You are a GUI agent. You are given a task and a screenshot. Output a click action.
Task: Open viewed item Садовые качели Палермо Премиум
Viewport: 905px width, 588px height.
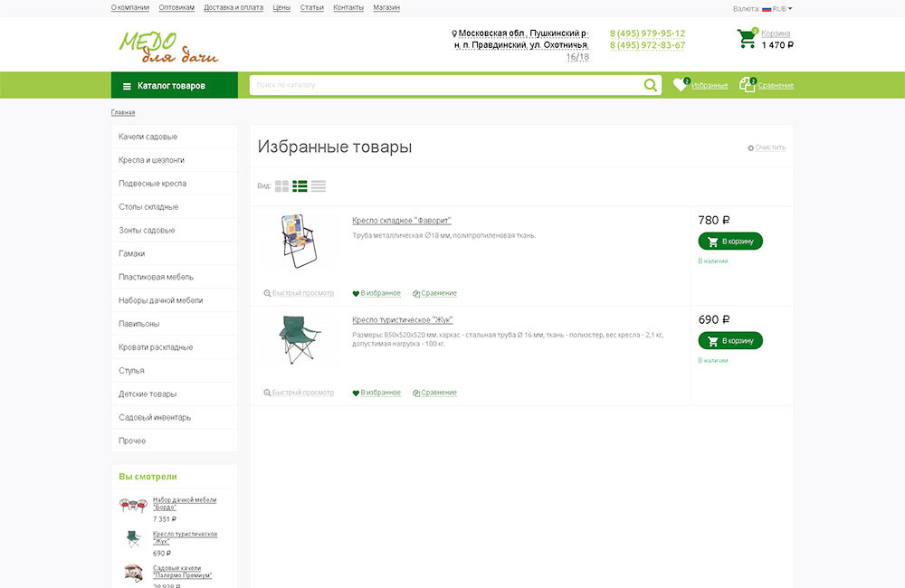[x=183, y=572]
